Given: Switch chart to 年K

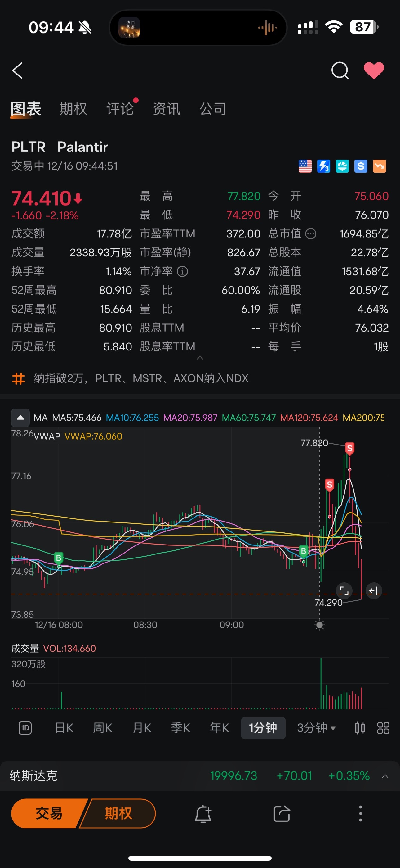Looking at the screenshot, I should [x=220, y=728].
